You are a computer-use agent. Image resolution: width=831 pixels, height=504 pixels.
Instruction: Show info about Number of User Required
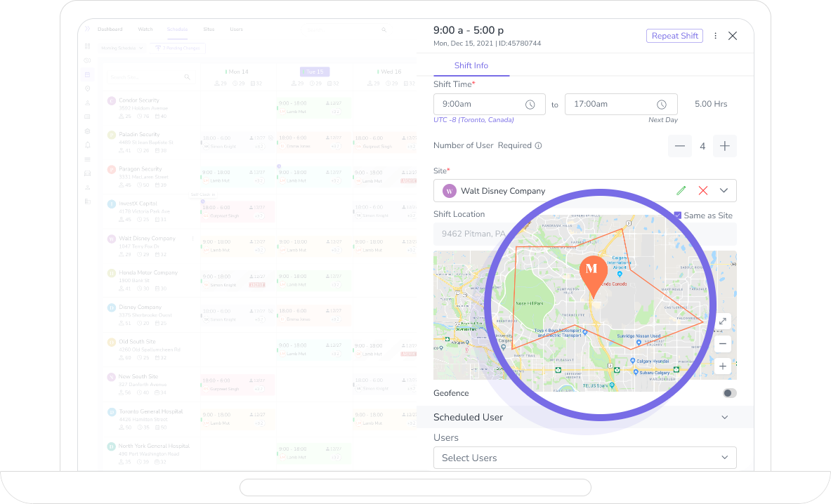click(x=539, y=145)
